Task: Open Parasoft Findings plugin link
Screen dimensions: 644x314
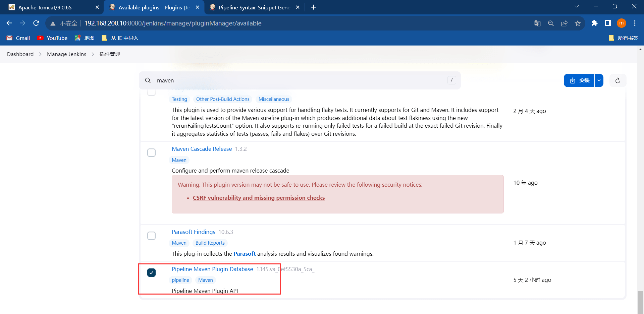Action: [194, 232]
